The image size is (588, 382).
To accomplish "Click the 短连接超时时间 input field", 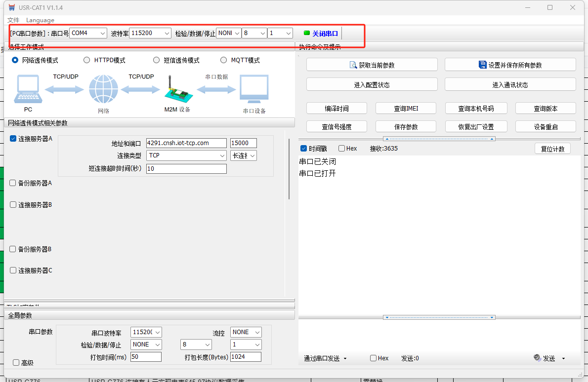I will coord(186,168).
